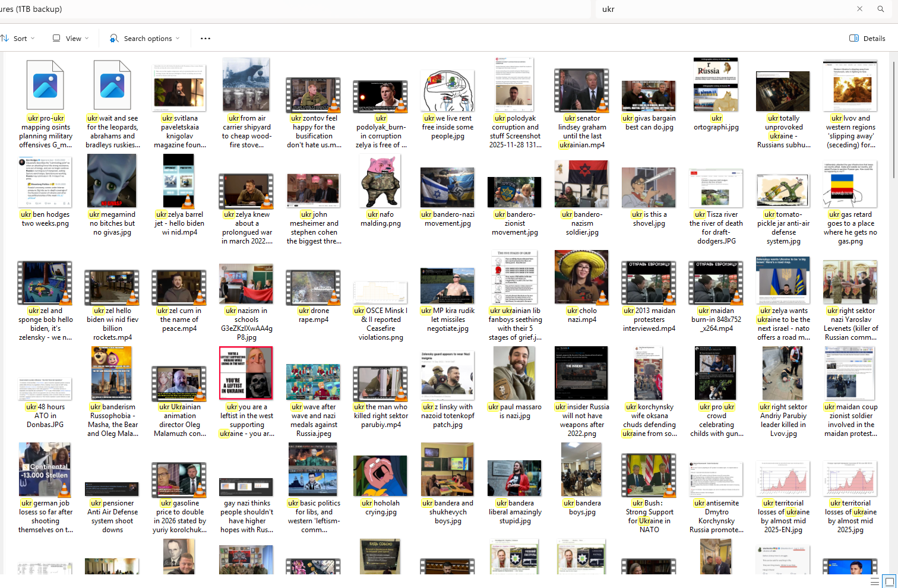This screenshot has width=898, height=588.
Task: Click the See more ellipsis button
Action: tap(205, 39)
